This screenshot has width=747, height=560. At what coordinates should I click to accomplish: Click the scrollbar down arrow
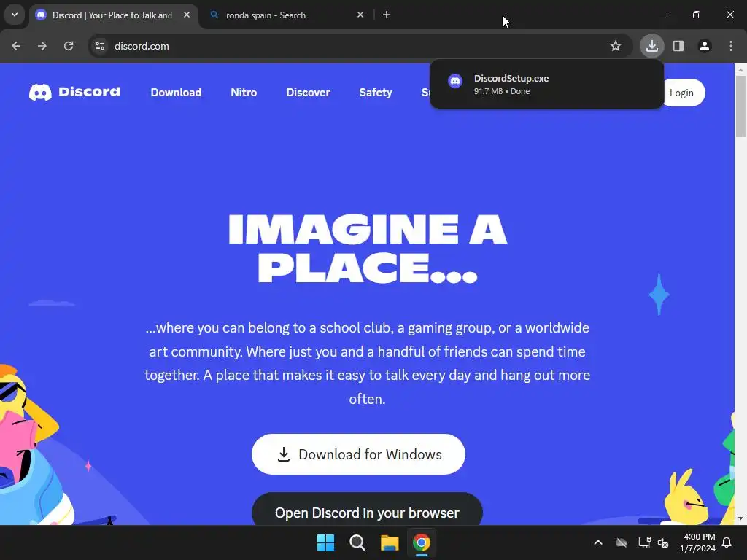click(741, 518)
